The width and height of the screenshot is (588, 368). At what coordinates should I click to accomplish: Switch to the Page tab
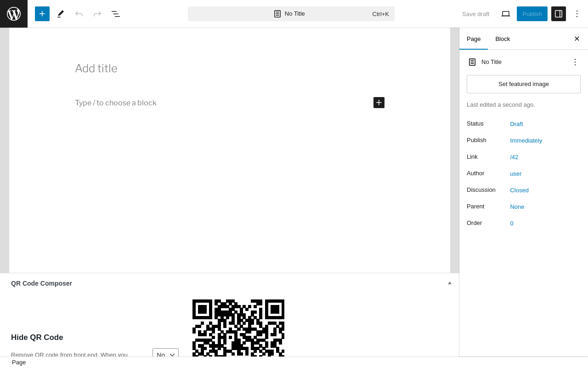(x=474, y=39)
